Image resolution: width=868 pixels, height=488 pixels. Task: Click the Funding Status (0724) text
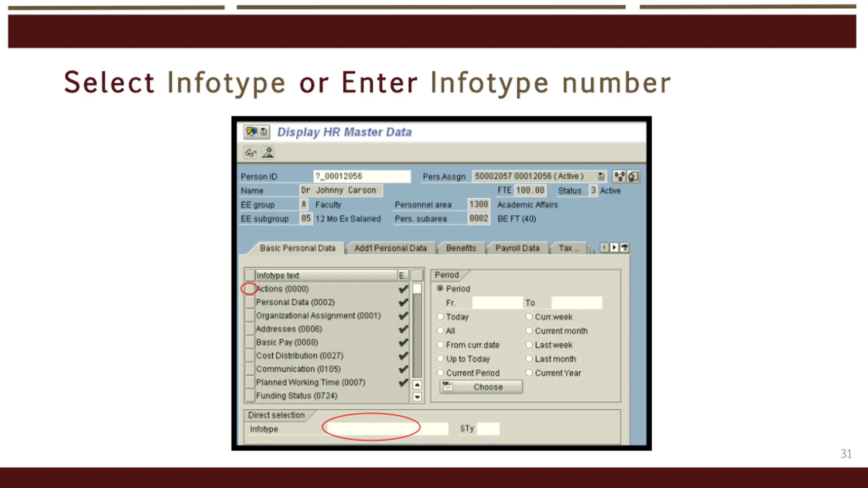pos(297,395)
